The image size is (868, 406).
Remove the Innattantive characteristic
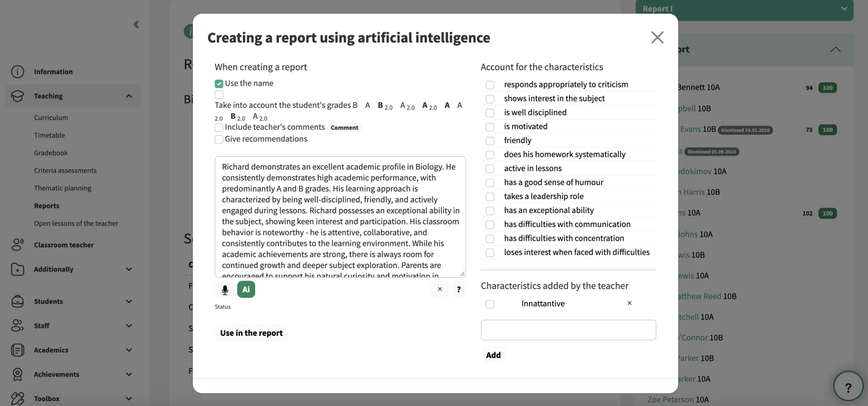pyautogui.click(x=629, y=303)
